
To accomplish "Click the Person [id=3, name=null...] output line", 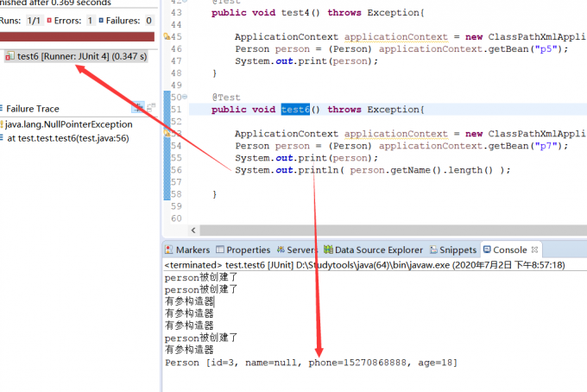I will tap(311, 363).
